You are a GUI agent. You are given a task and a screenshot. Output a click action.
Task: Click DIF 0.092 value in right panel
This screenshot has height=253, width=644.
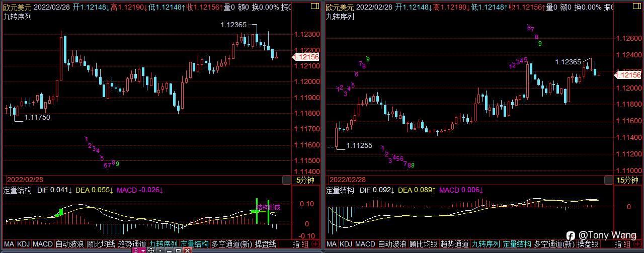point(377,190)
